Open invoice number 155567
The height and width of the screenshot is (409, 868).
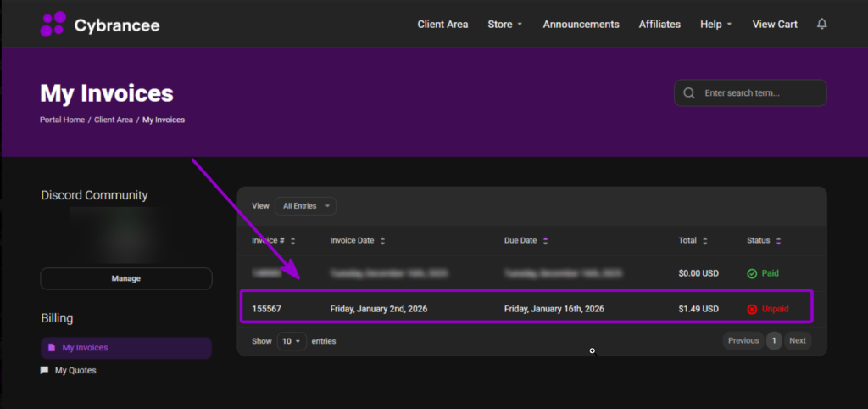266,309
